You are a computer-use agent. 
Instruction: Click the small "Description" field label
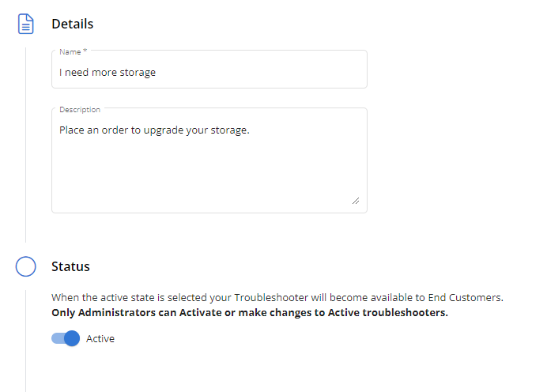pyautogui.click(x=80, y=109)
